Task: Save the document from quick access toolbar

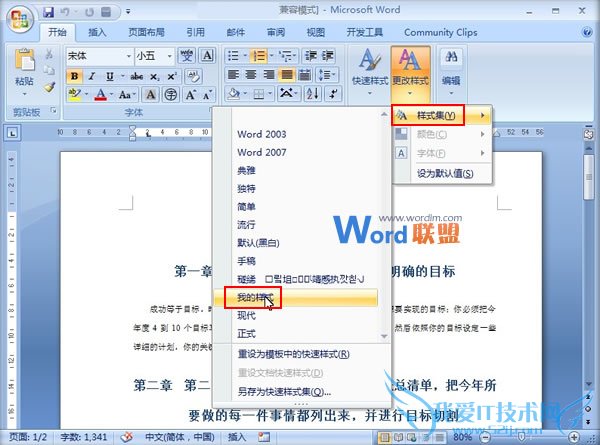Action: tap(48, 12)
